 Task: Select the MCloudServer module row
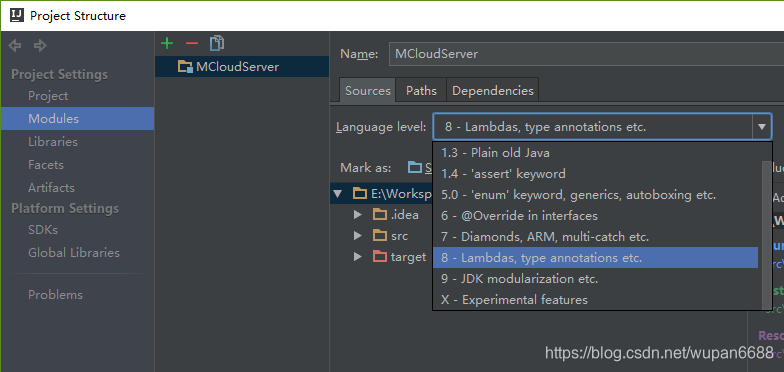242,66
